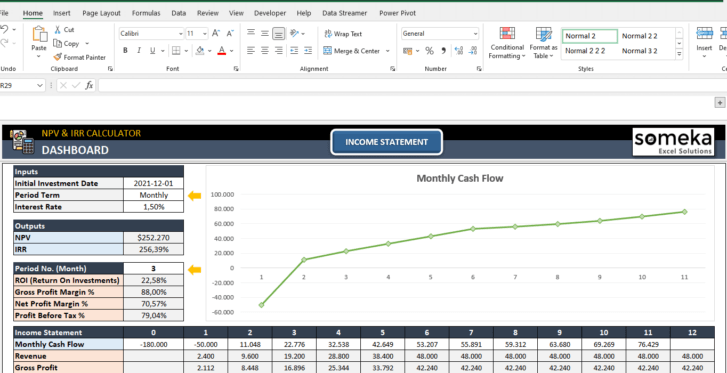This screenshot has height=373, width=727.
Task: Open the Name Box dropdown
Action: pos(40,85)
